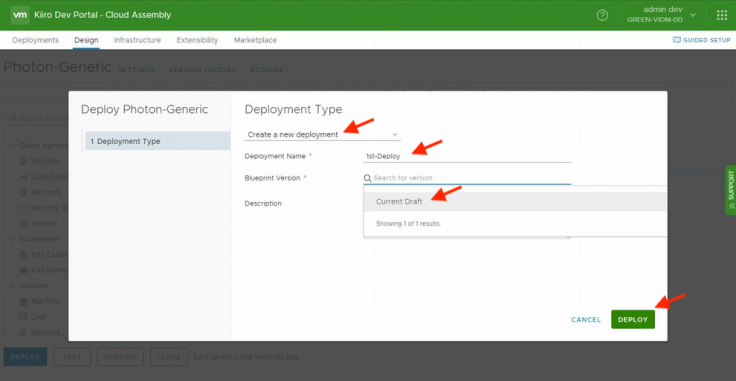Open the Support side tab
The height and width of the screenshot is (381, 736).
pos(730,190)
